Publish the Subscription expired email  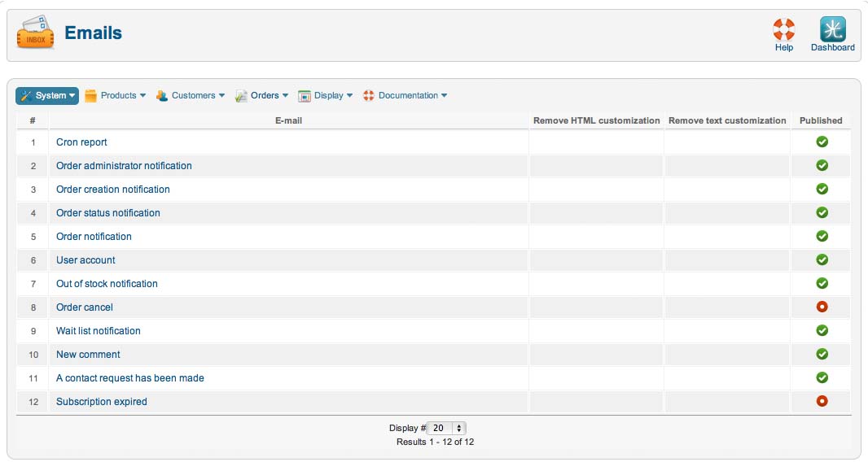[x=822, y=401]
